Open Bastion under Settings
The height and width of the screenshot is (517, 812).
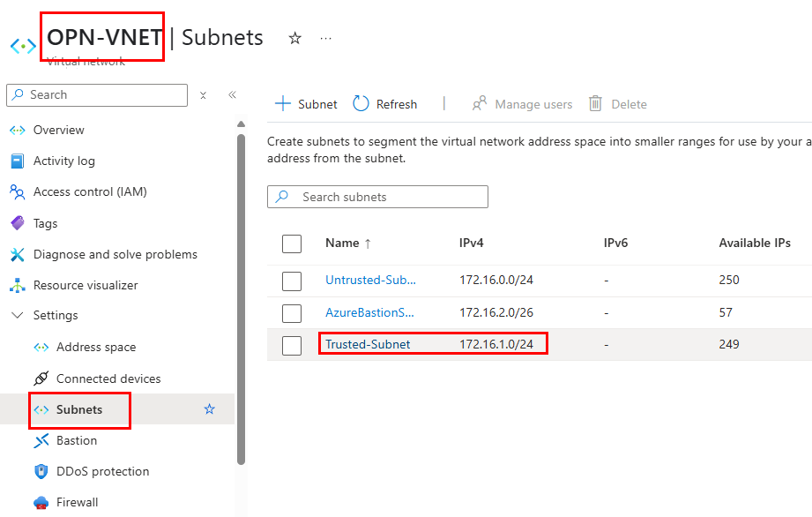[77, 441]
